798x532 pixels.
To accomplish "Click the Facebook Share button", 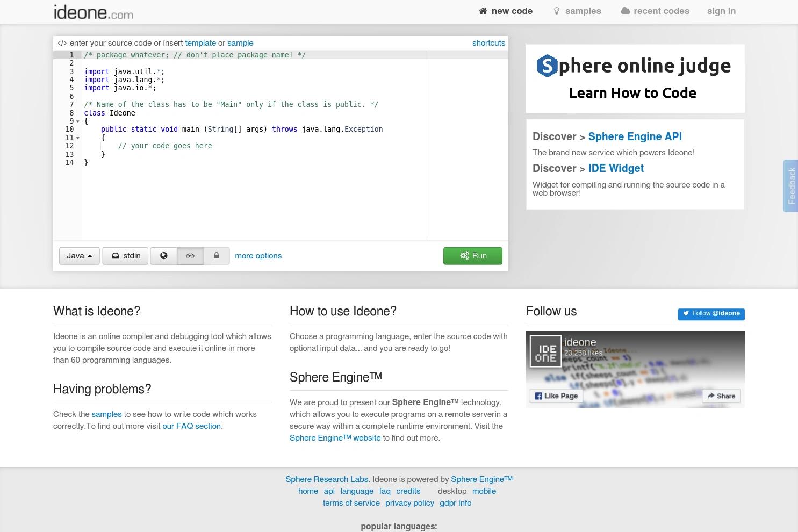I will (721, 396).
